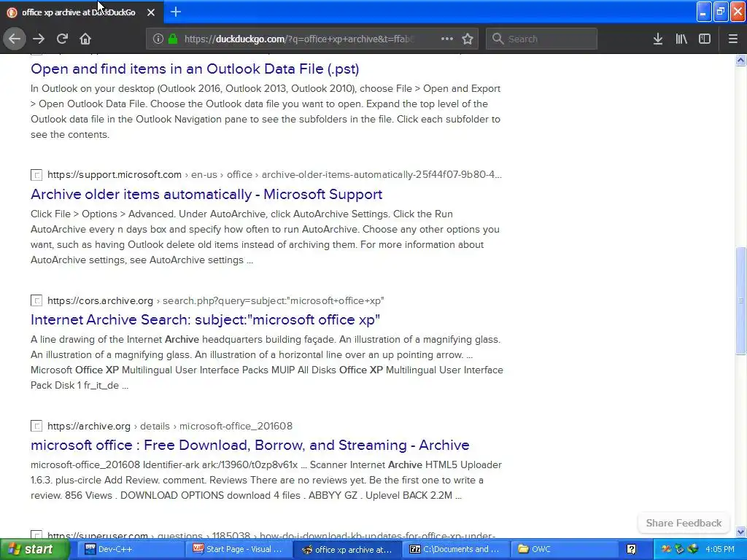Close the DuckDuckGo tab
Viewport: 747px width, 560px height.
coord(151,12)
